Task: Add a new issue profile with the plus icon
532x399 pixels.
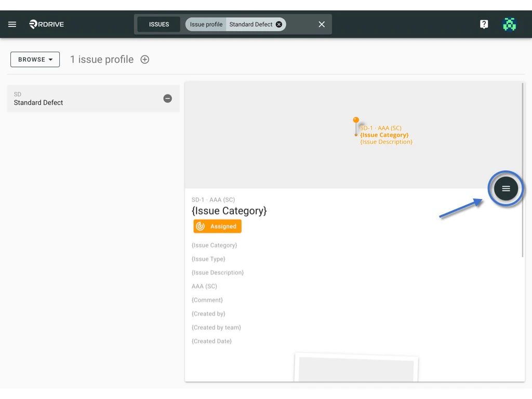Action: (x=144, y=59)
